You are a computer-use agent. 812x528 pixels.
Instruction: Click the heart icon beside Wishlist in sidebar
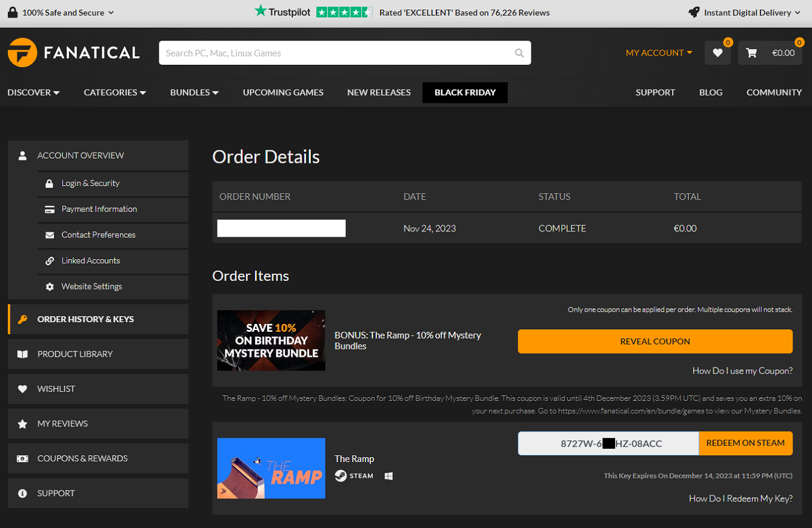[x=22, y=389]
